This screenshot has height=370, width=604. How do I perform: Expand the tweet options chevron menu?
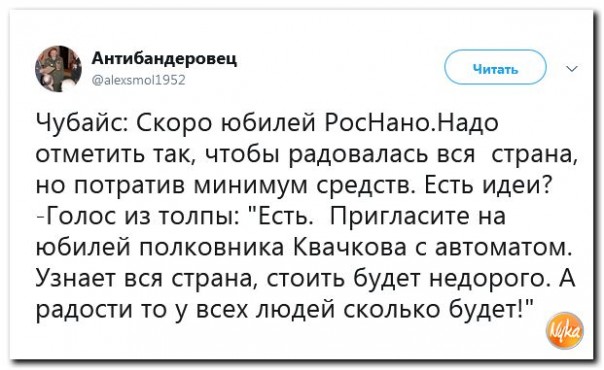(572, 69)
